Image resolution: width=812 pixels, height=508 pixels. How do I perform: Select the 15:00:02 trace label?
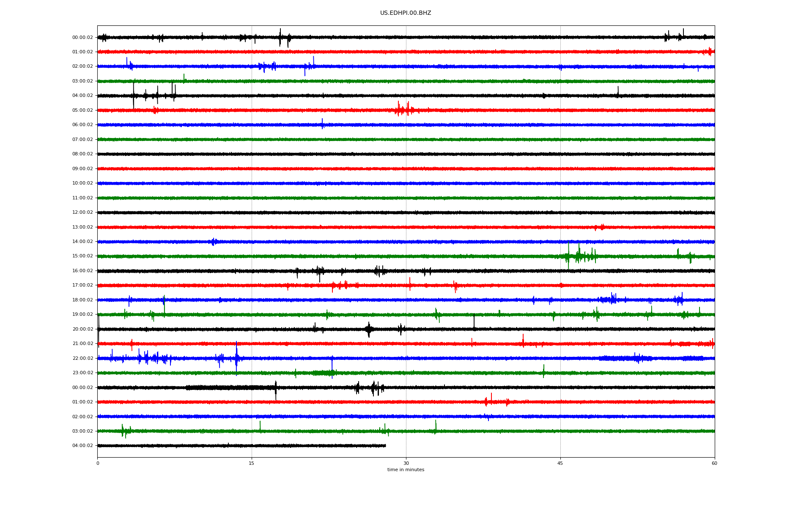[82, 256]
